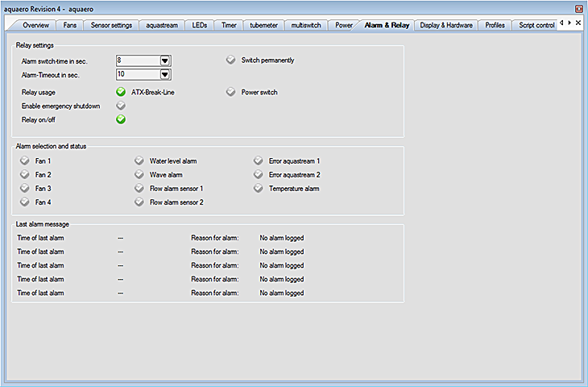
Task: Enable Error aquastream 1 alarm icon
Action: tap(259, 161)
